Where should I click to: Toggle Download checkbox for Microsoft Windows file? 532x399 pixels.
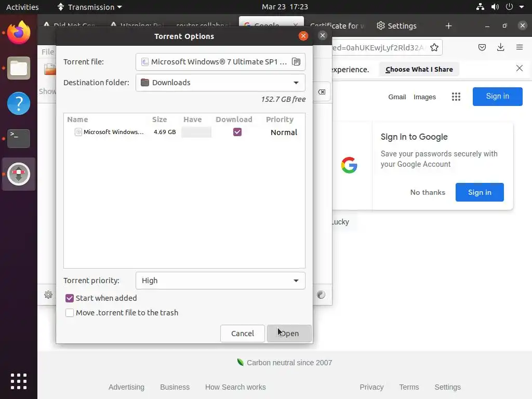[x=237, y=132]
